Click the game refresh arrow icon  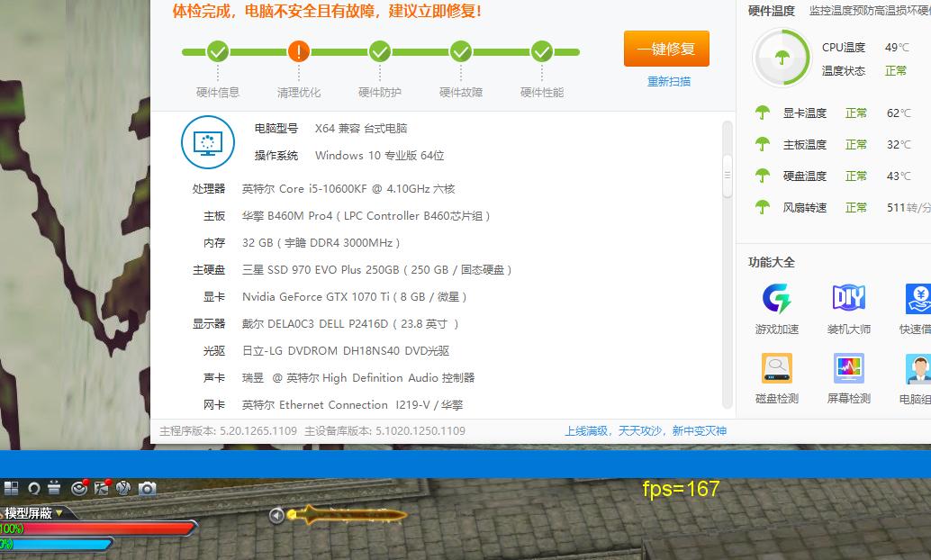pos(34,488)
